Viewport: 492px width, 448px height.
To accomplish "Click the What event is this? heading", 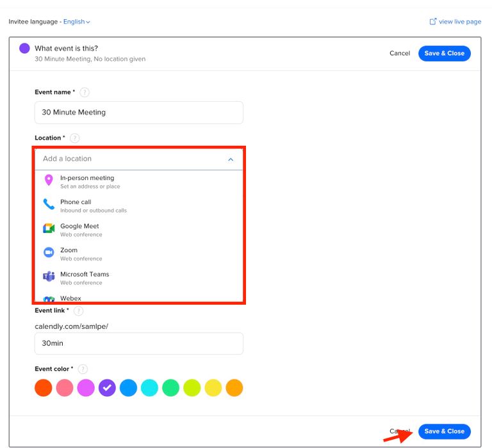I will tap(66, 48).
